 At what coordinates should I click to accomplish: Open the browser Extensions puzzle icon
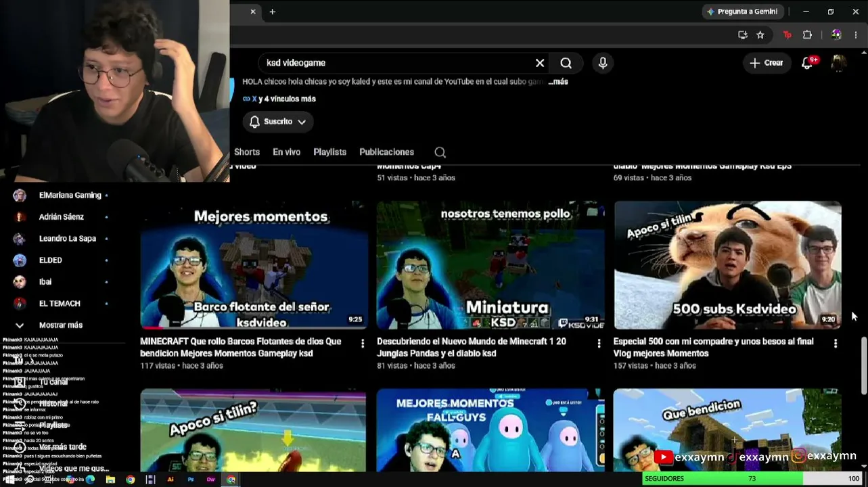807,35
